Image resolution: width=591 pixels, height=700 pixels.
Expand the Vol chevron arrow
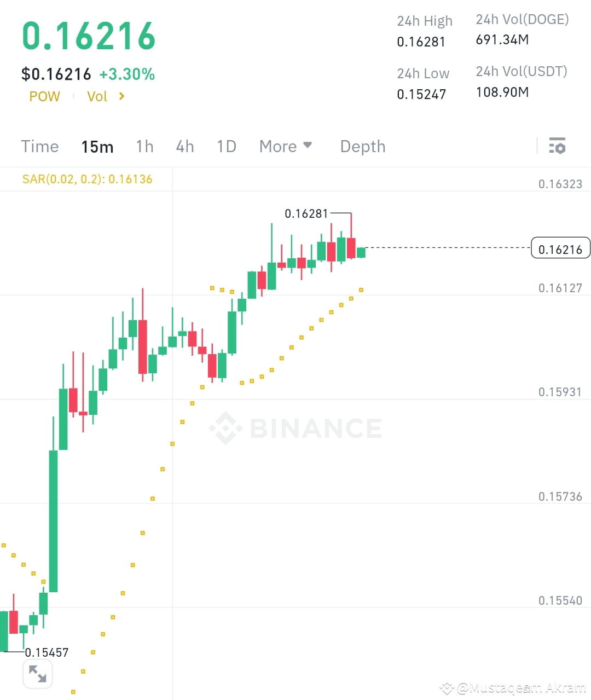pyautogui.click(x=121, y=96)
